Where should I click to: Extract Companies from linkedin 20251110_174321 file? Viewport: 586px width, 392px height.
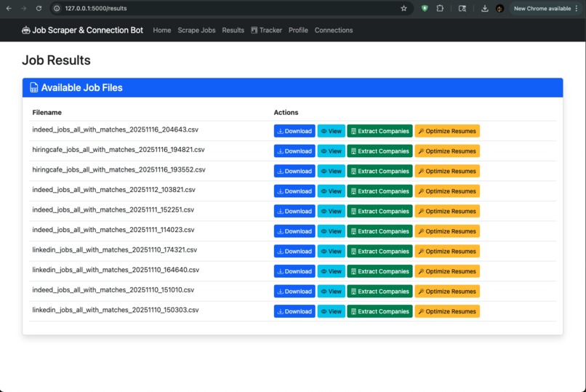pos(380,252)
